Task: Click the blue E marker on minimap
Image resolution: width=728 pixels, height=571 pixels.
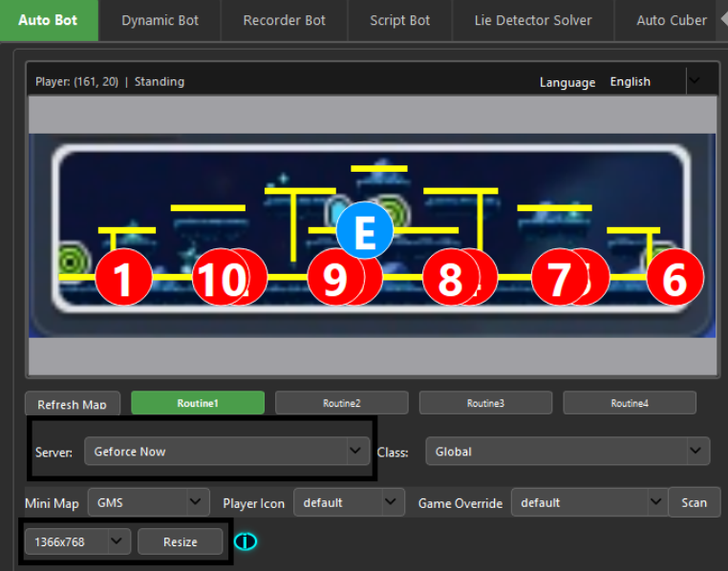Action: tap(364, 231)
